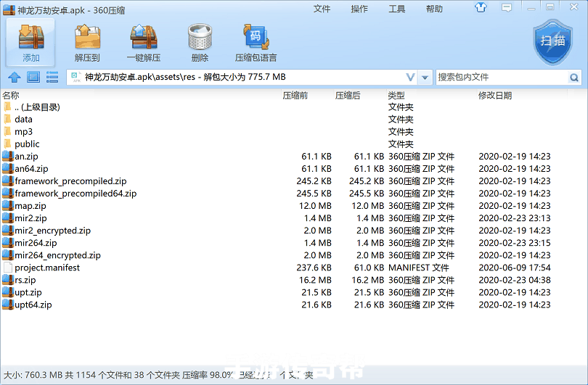Select framework_precompiled64.zip file name
This screenshot has height=385, width=588.
[75, 194]
